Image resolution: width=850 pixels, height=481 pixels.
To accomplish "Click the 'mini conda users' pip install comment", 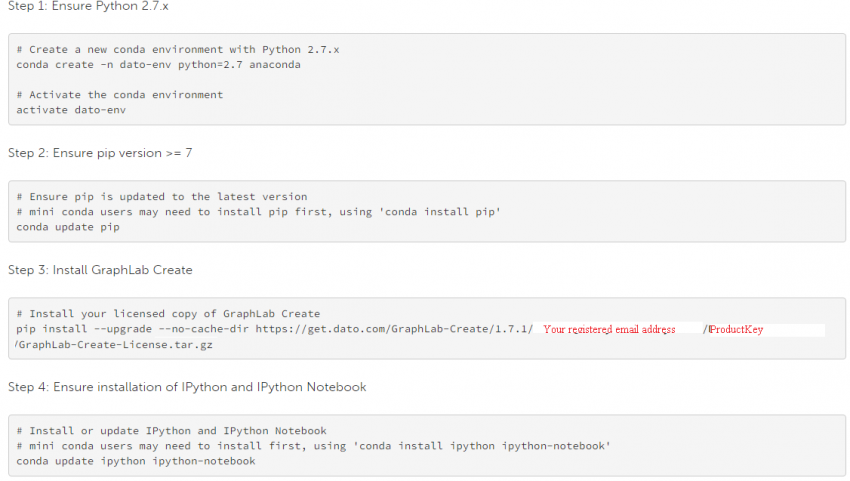I will [258, 212].
